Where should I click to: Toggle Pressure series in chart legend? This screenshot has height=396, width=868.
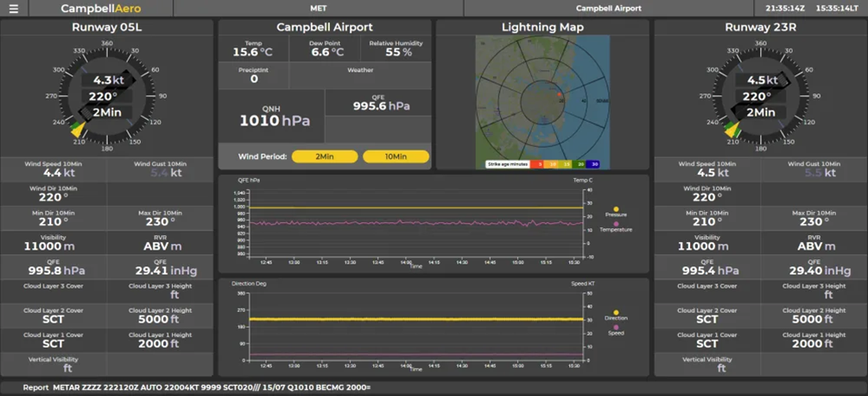point(616,210)
